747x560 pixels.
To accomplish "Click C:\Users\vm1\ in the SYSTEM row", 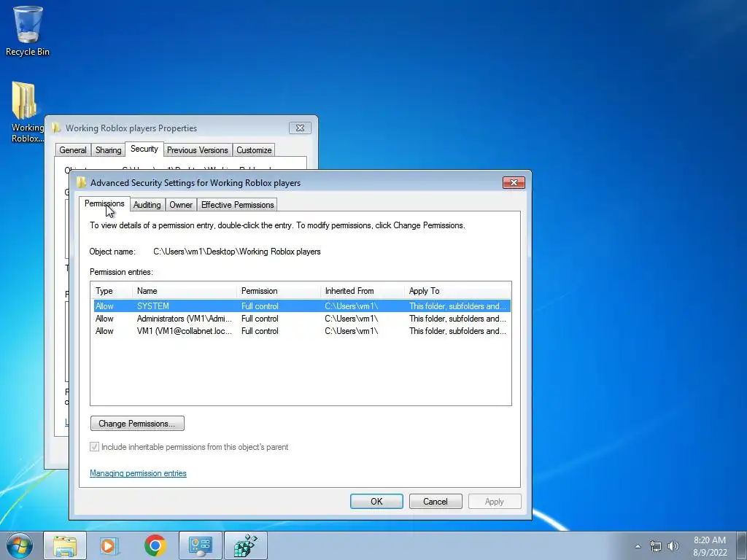I will point(352,306).
